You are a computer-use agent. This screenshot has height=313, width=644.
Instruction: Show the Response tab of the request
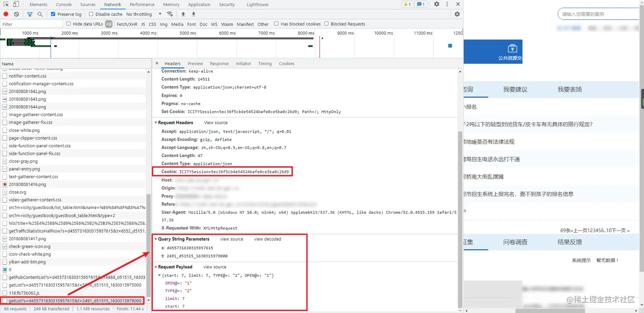coord(219,64)
